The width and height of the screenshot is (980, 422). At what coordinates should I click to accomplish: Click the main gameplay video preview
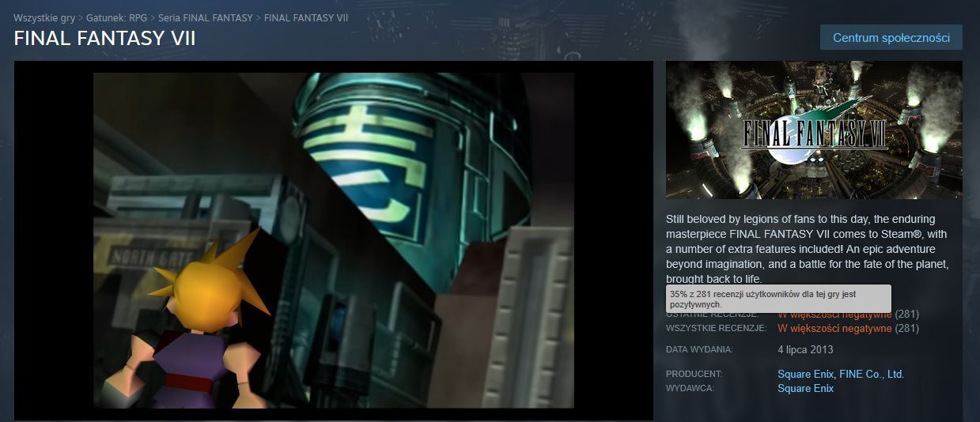point(333,240)
